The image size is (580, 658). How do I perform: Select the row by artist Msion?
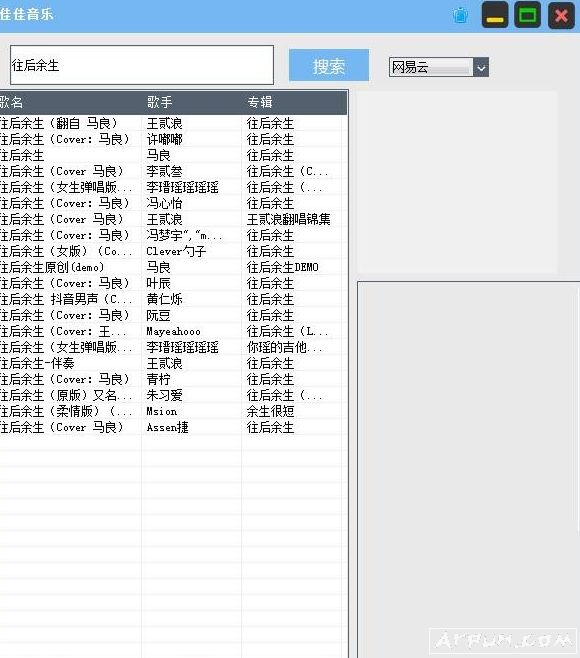pos(171,411)
